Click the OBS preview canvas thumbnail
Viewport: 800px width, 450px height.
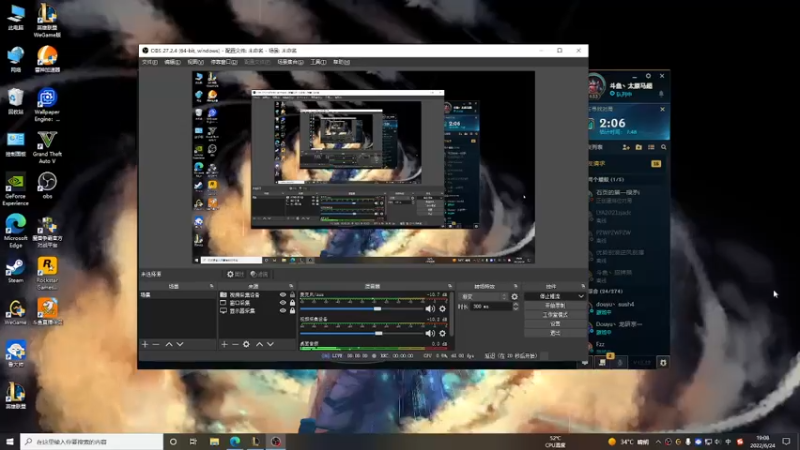pyautogui.click(x=363, y=167)
